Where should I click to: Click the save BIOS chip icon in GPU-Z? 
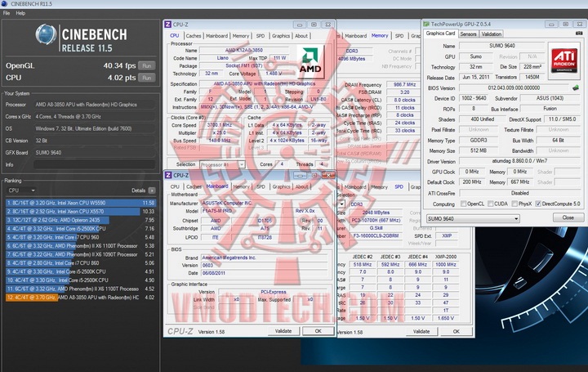point(576,87)
